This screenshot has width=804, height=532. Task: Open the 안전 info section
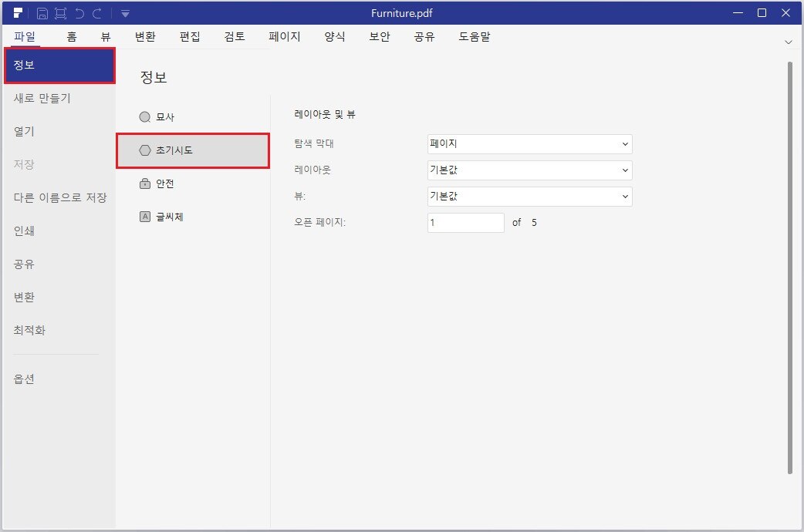click(193, 184)
